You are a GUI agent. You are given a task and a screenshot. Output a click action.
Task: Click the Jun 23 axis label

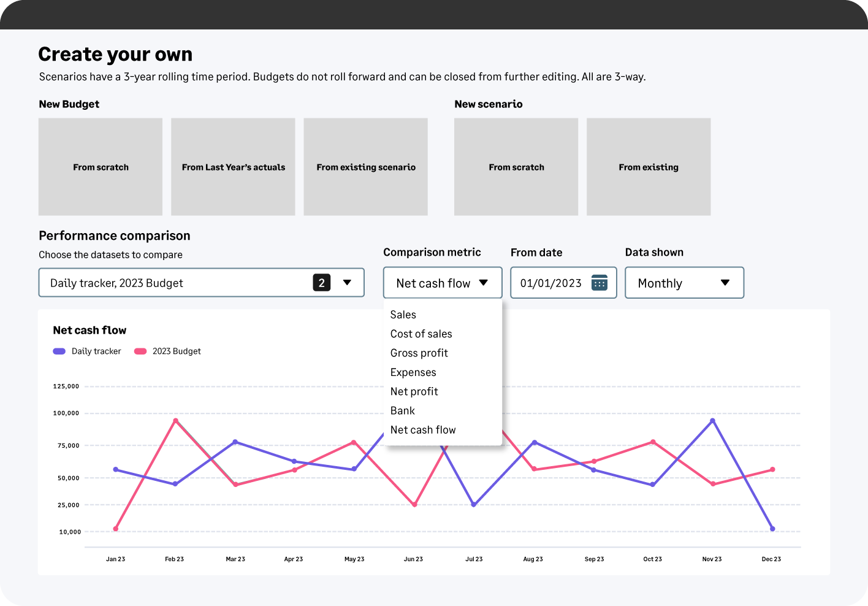[x=413, y=559]
